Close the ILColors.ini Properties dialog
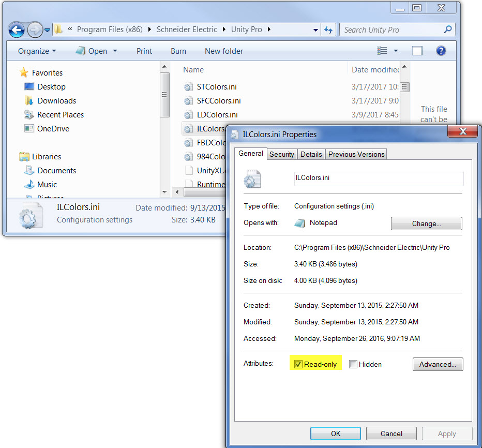482x448 pixels. [463, 131]
